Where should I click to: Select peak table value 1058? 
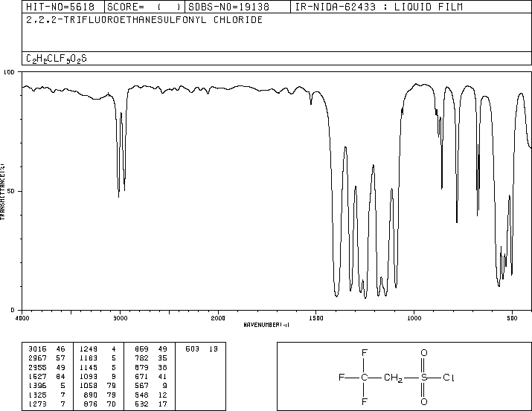point(89,386)
